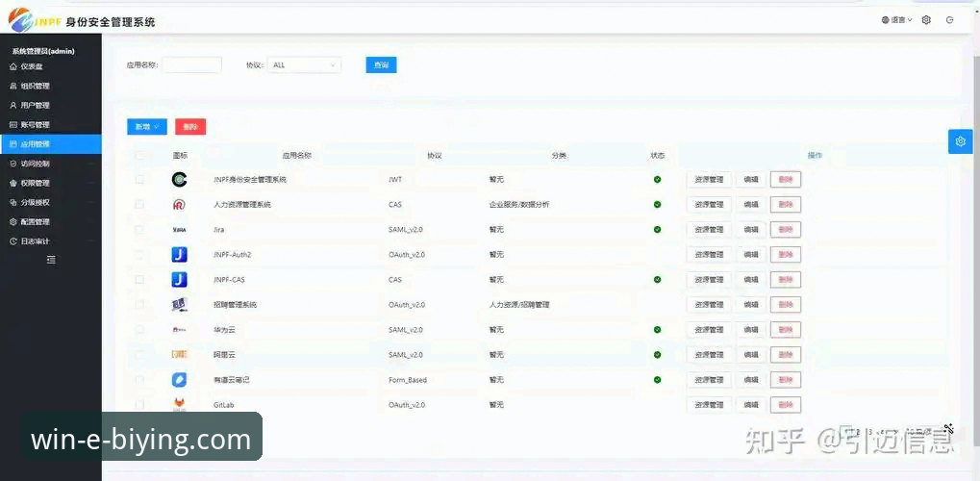Collapse the sidebar with fold icon

point(51,260)
